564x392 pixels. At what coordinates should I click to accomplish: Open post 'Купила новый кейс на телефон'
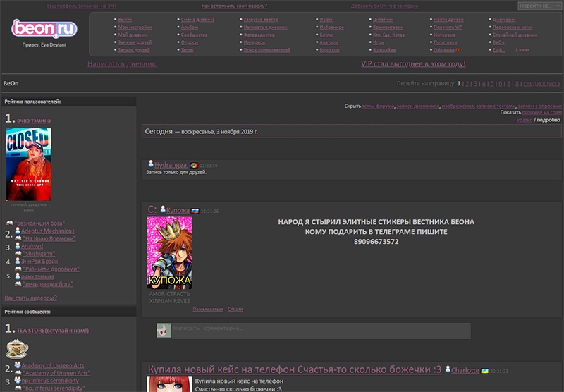coord(294,369)
